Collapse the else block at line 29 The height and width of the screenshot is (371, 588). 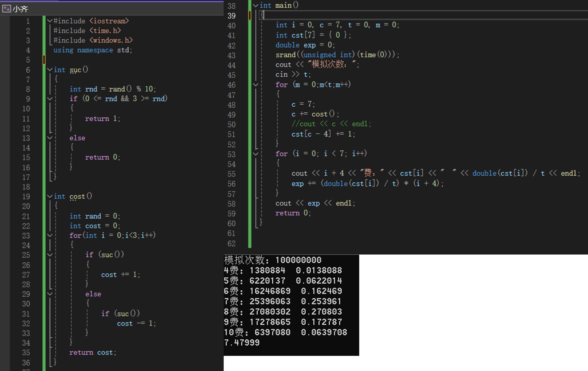[50, 294]
